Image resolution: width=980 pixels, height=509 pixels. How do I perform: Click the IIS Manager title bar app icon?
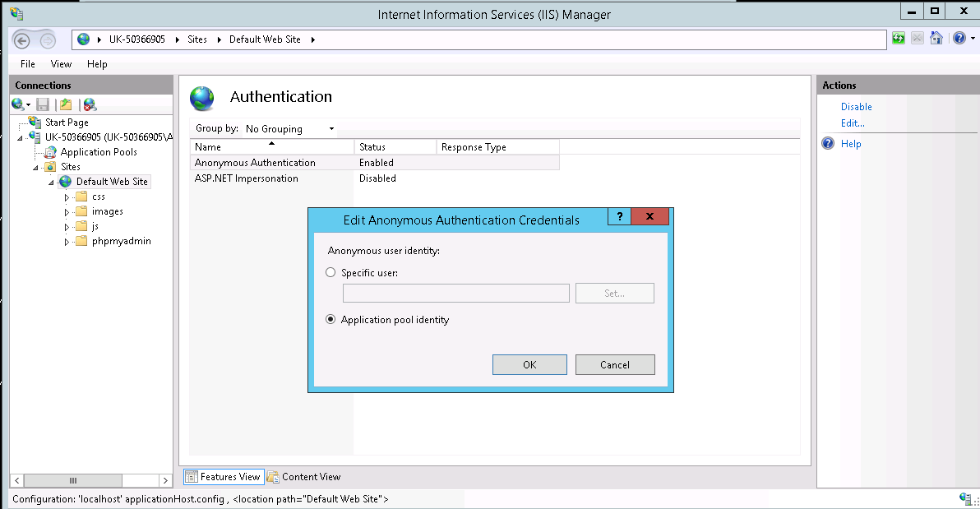tap(17, 13)
